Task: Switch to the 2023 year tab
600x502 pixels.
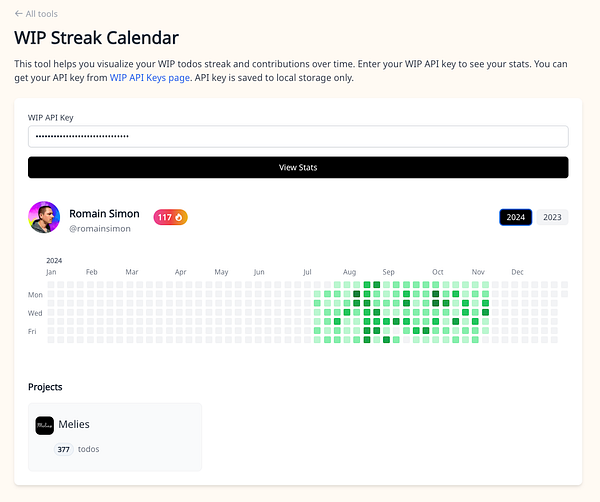Action: (x=552, y=217)
